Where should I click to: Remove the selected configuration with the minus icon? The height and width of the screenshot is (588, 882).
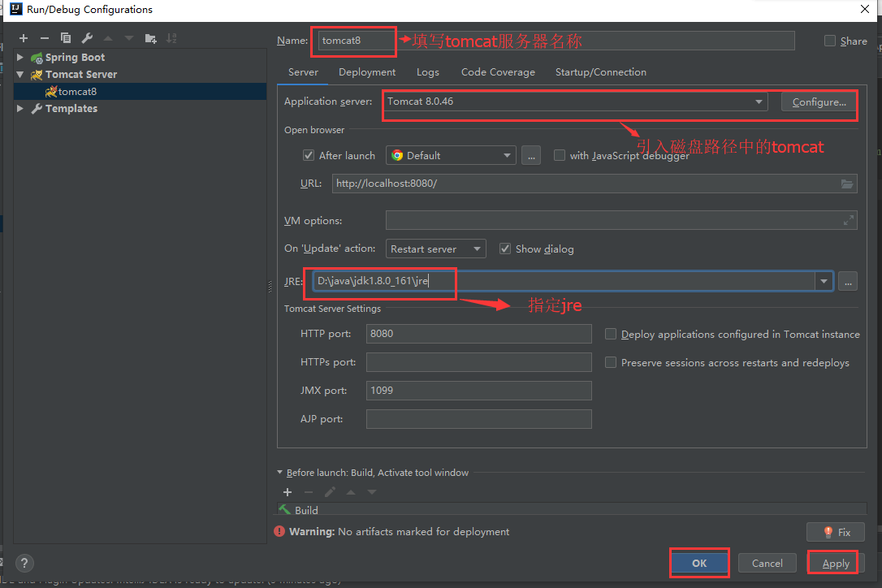coord(45,38)
